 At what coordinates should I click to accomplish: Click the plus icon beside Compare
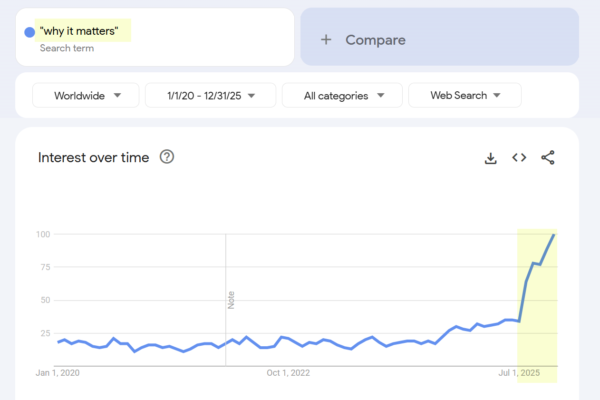click(325, 40)
